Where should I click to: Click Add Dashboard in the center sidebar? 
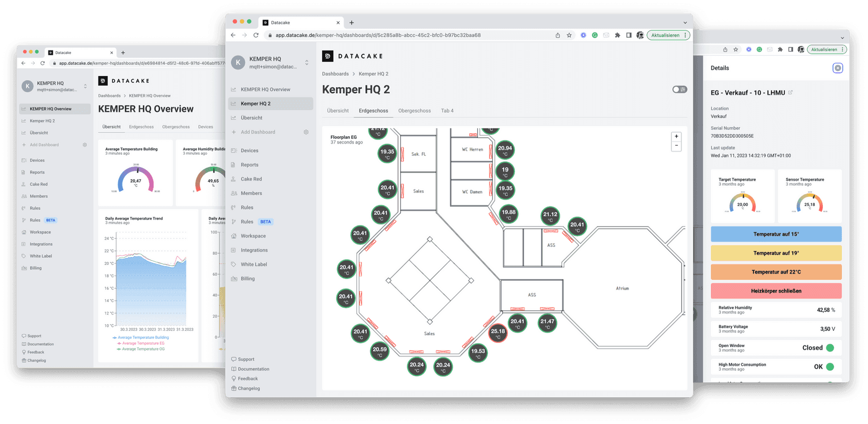[x=258, y=132]
